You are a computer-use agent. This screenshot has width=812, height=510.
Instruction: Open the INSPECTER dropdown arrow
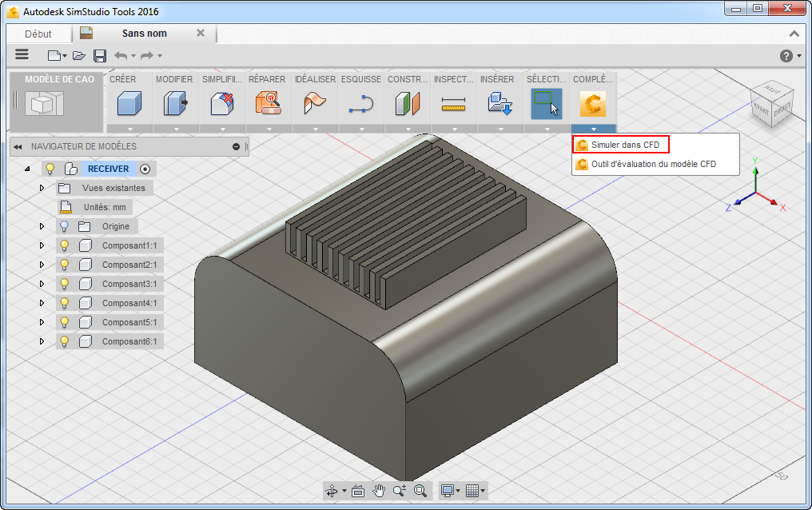tap(454, 129)
